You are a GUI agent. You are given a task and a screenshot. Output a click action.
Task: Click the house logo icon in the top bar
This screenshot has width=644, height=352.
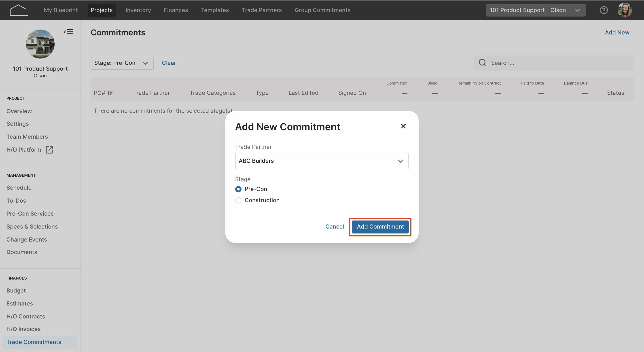pyautogui.click(x=19, y=10)
